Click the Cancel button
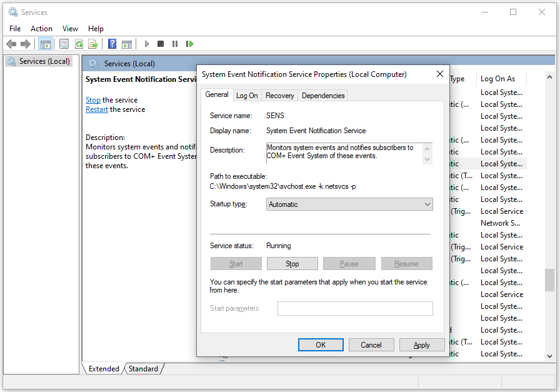 pos(371,345)
